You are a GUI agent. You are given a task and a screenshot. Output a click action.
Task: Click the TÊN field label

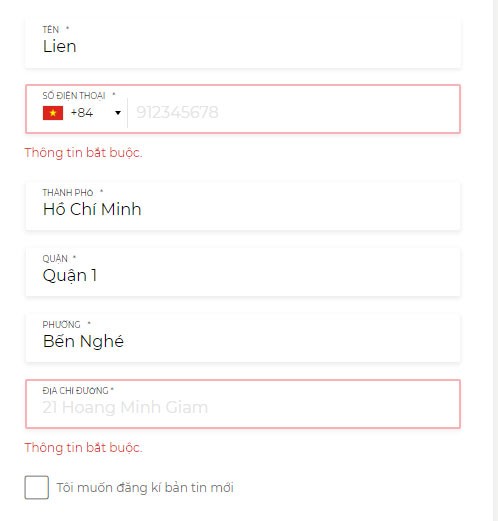coord(51,30)
